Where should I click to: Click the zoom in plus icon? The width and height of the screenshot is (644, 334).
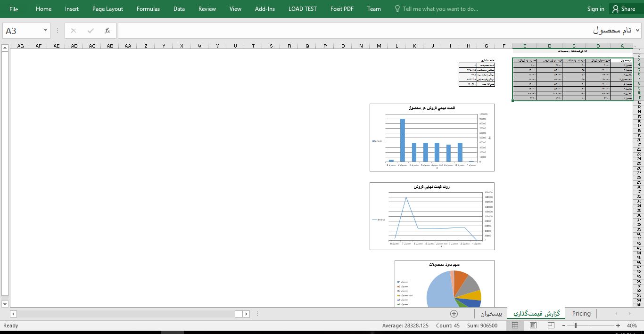pyautogui.click(x=618, y=326)
